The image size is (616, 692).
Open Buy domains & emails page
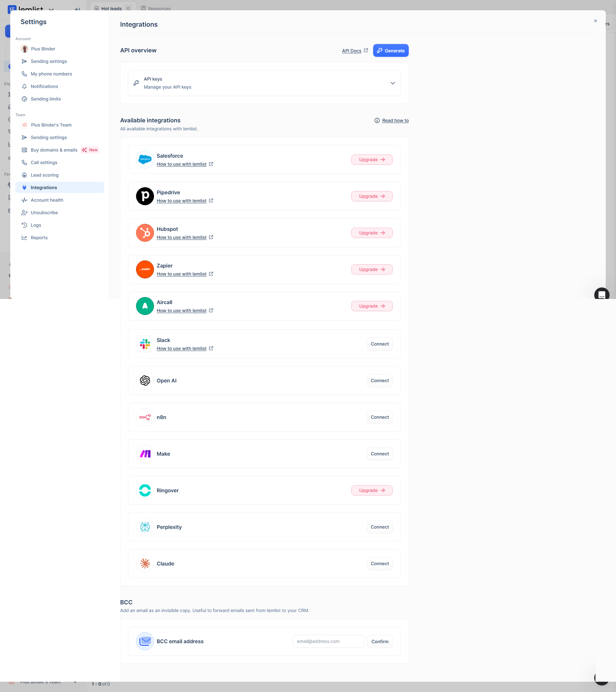[54, 150]
